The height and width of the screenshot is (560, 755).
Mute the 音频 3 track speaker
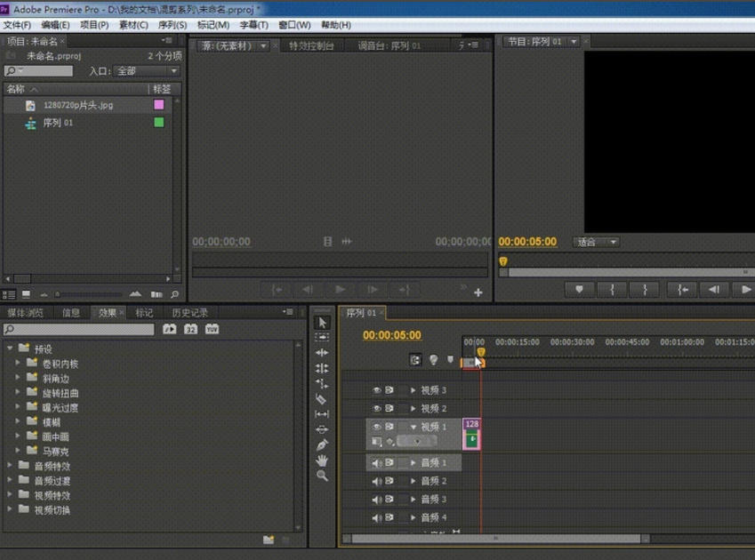[x=376, y=500]
